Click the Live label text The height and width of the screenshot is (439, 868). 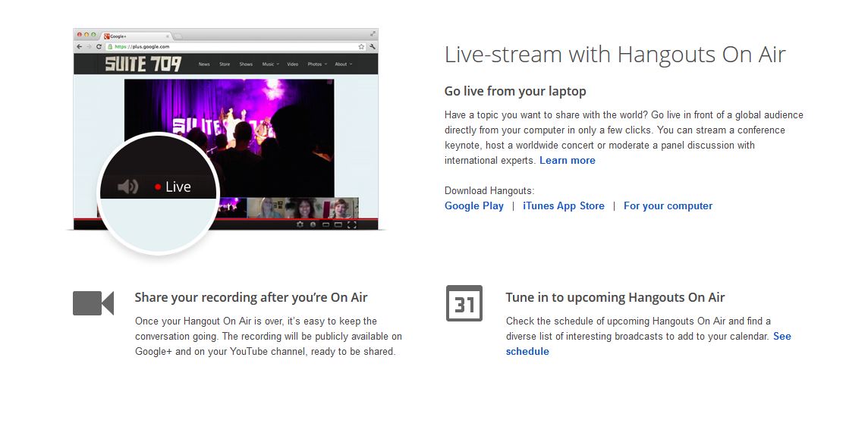[178, 187]
